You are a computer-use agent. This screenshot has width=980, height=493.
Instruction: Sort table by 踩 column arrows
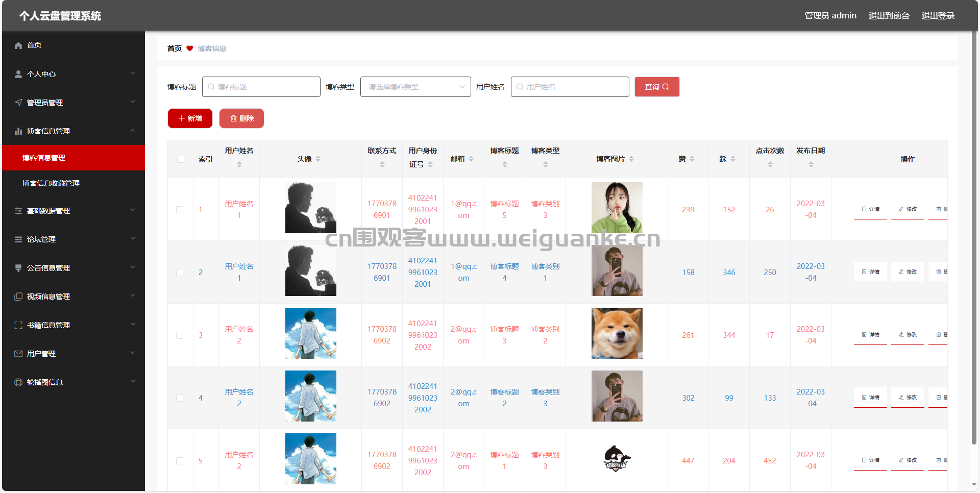pyautogui.click(x=733, y=159)
